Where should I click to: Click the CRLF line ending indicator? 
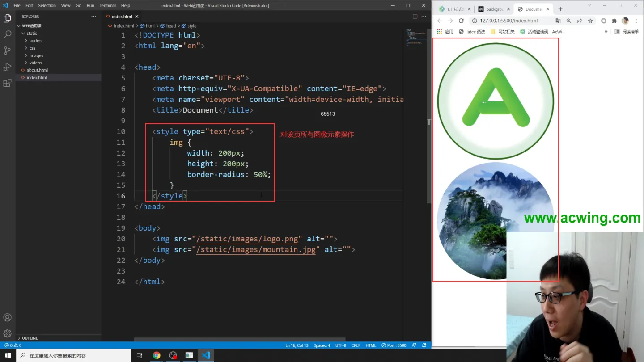tap(356, 345)
